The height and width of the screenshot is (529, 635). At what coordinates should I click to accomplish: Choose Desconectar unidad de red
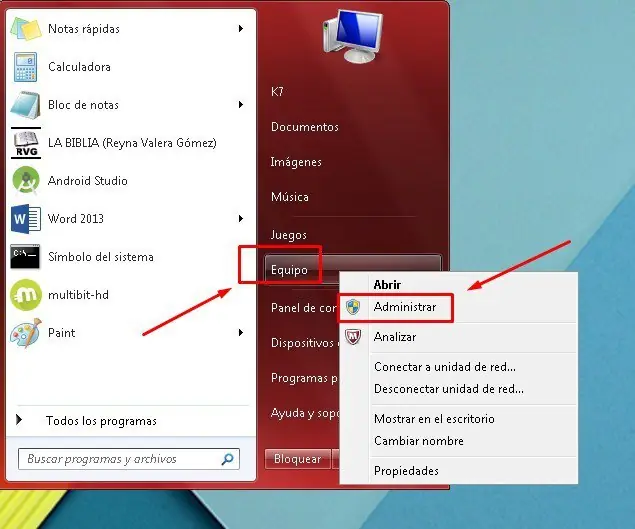click(449, 389)
